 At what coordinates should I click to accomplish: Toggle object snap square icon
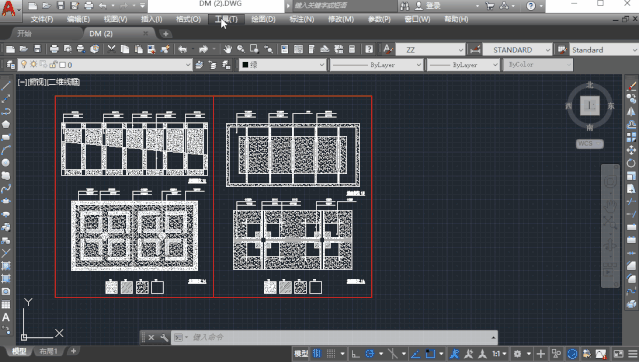430,353
